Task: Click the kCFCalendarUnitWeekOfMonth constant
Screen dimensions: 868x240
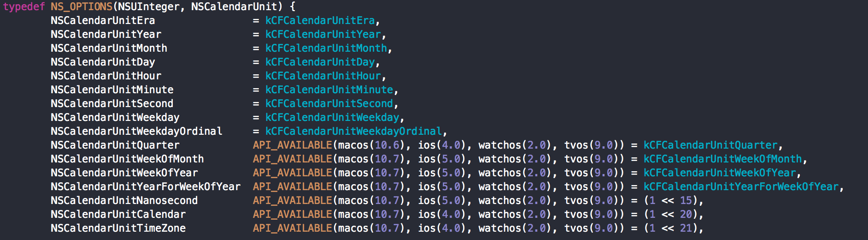Action: pyautogui.click(x=722, y=159)
